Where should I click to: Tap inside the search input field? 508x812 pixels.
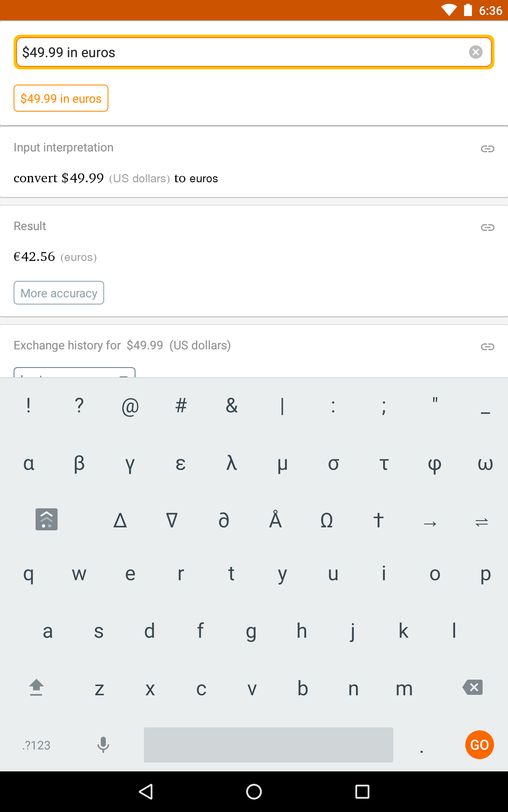click(212, 52)
